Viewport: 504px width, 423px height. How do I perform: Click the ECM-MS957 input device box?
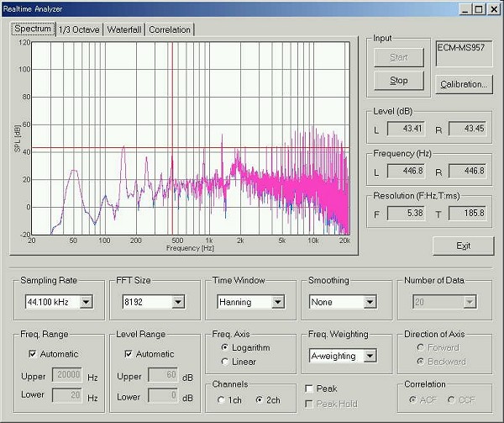464,53
